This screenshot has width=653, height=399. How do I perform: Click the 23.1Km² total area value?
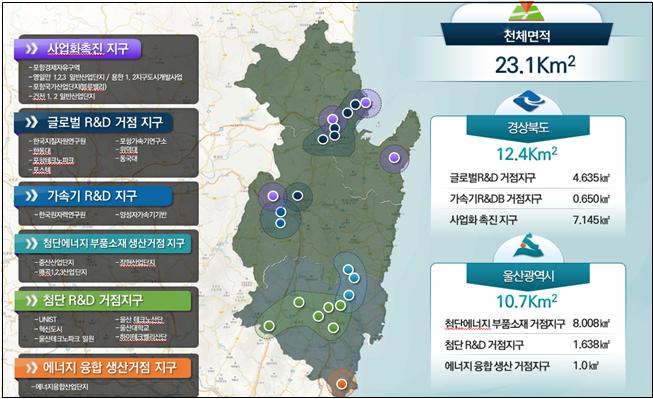click(535, 65)
